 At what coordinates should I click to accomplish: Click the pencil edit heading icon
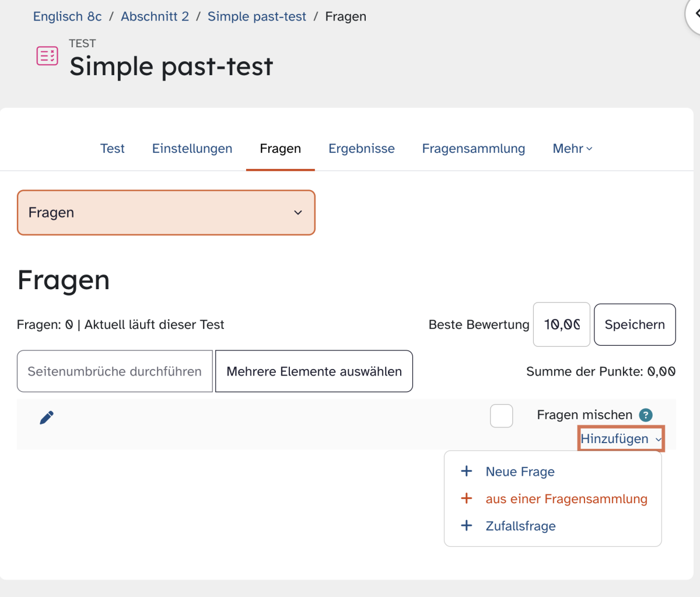coord(47,417)
